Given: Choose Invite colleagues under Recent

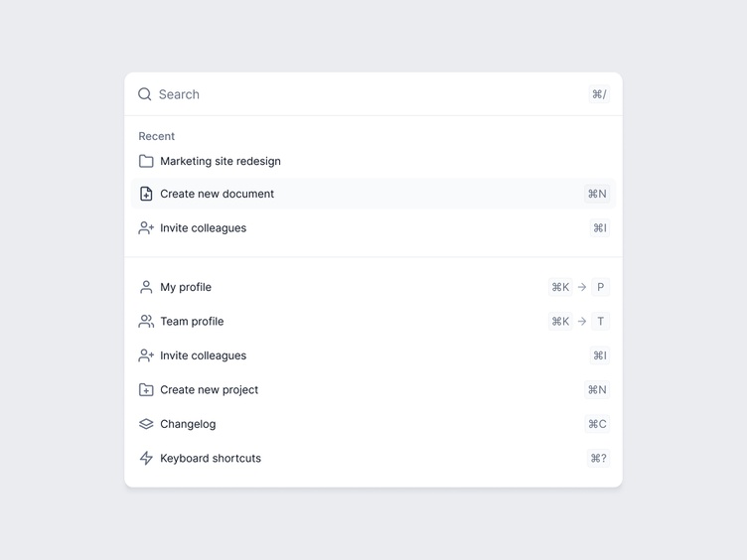Looking at the screenshot, I should tap(373, 228).
